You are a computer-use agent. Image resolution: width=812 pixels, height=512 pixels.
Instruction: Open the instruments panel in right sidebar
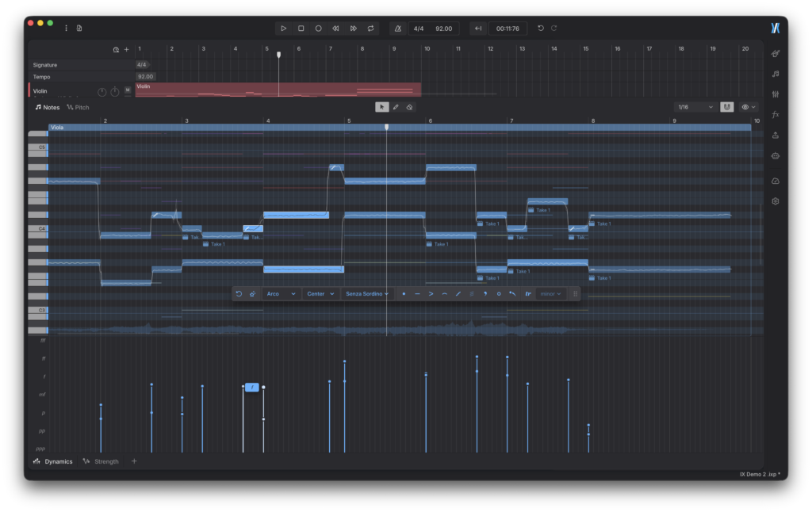(x=776, y=53)
